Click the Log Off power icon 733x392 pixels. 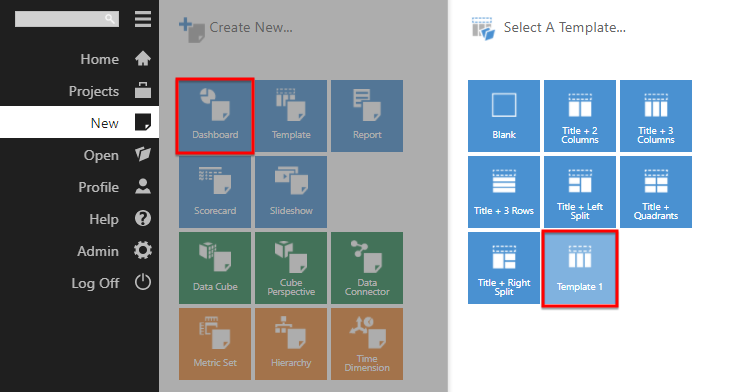click(143, 282)
